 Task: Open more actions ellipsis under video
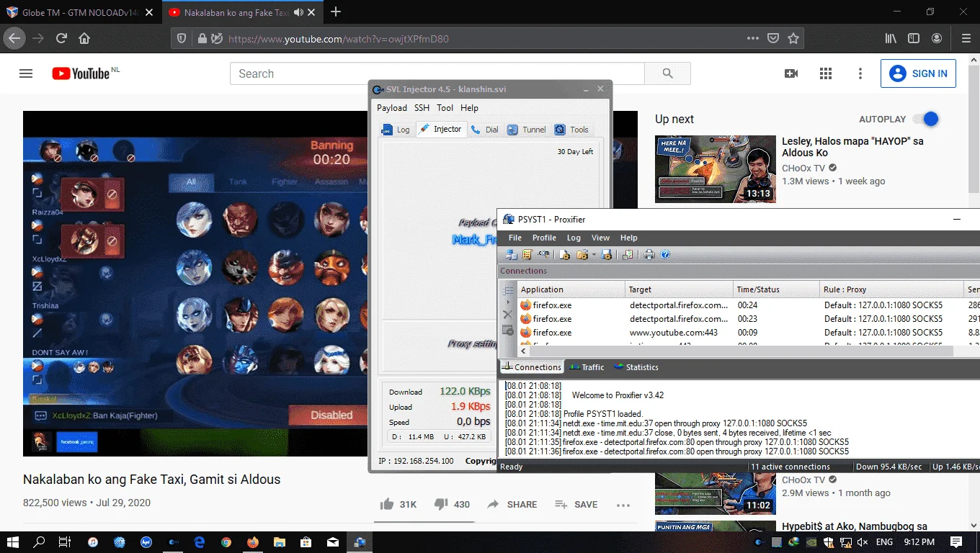(623, 505)
